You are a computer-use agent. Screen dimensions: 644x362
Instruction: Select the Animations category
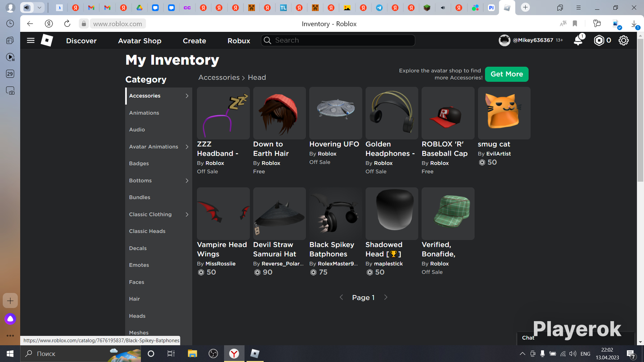click(159, 113)
